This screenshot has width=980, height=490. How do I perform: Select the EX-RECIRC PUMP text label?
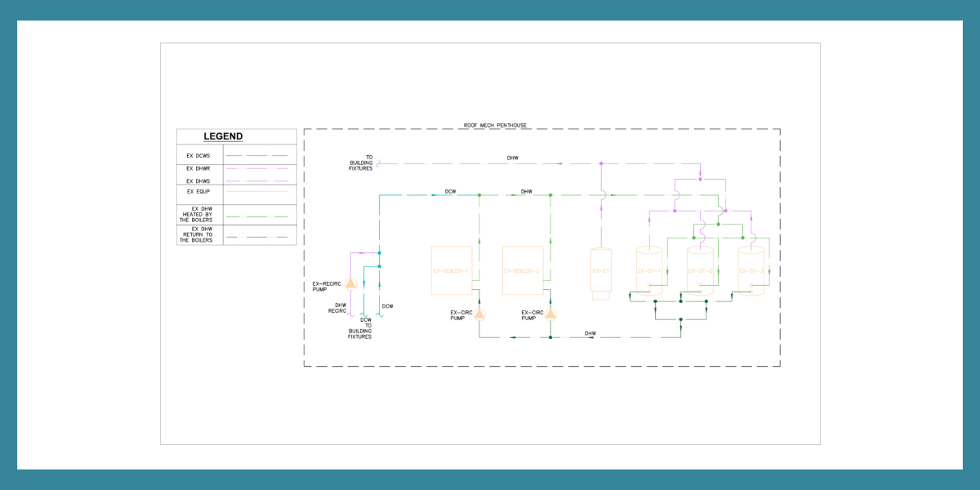click(x=327, y=286)
